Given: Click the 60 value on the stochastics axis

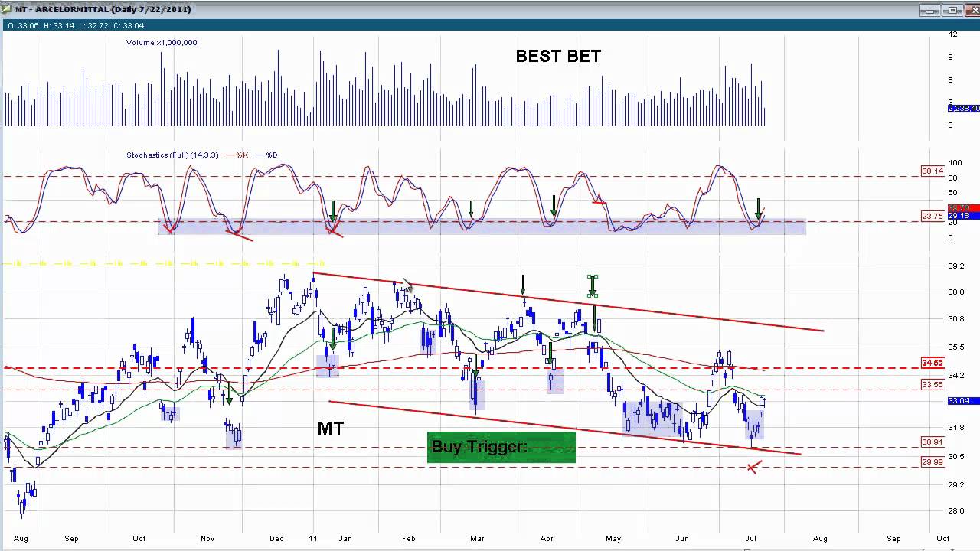Looking at the screenshot, I should (952, 193).
